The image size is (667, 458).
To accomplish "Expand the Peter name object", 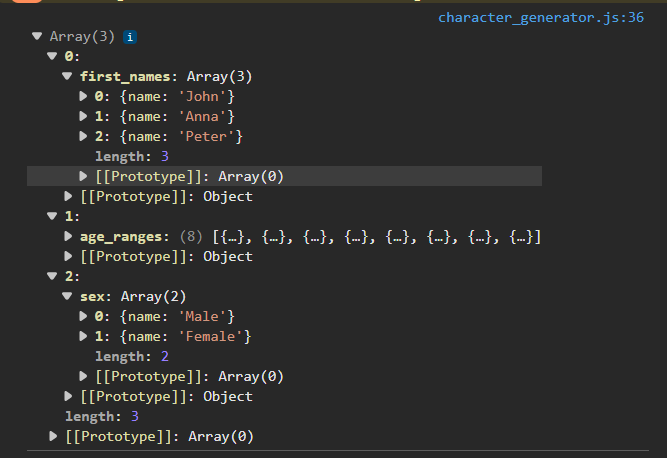I will click(x=84, y=136).
